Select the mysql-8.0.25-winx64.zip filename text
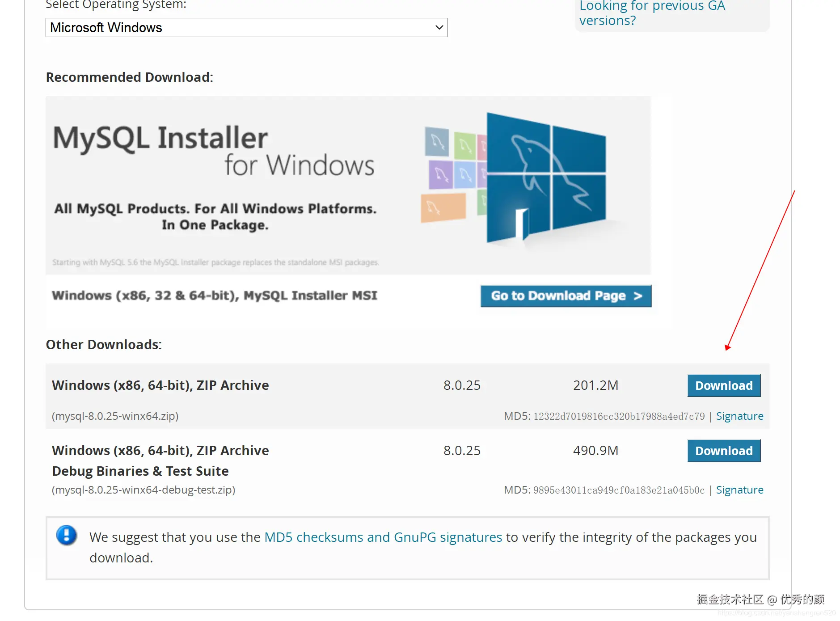 [115, 416]
